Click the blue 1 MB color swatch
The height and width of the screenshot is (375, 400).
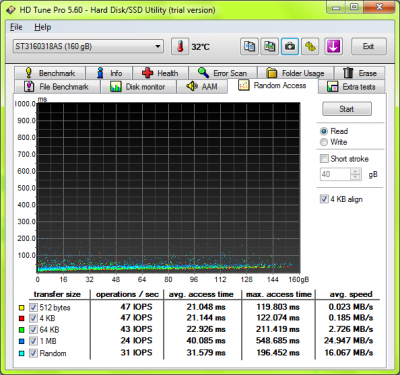click(x=22, y=341)
